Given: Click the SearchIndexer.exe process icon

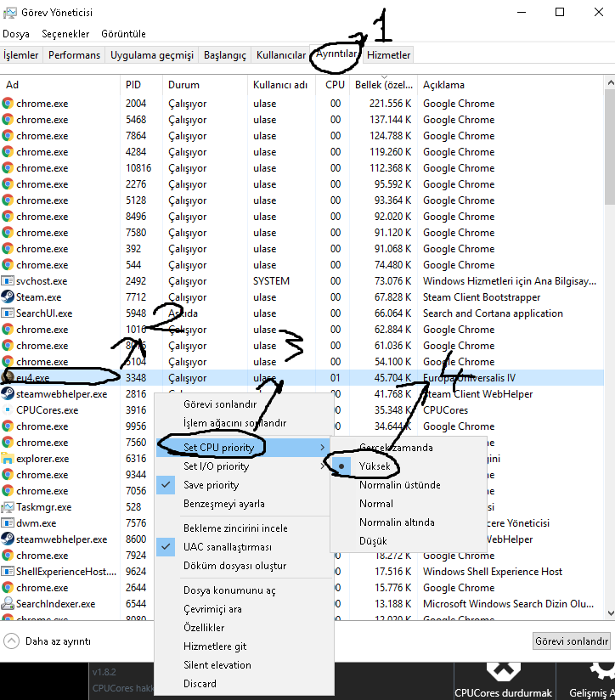Looking at the screenshot, I should [x=7, y=603].
